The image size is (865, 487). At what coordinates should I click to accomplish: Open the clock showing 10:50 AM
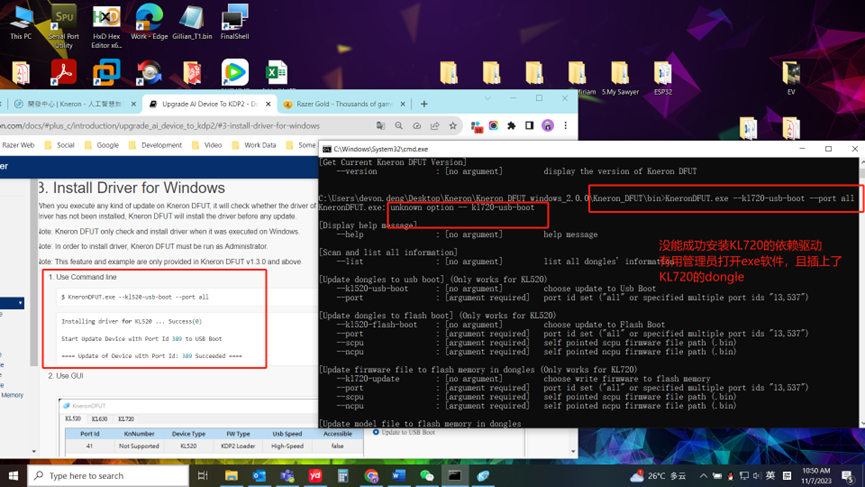tap(816, 475)
